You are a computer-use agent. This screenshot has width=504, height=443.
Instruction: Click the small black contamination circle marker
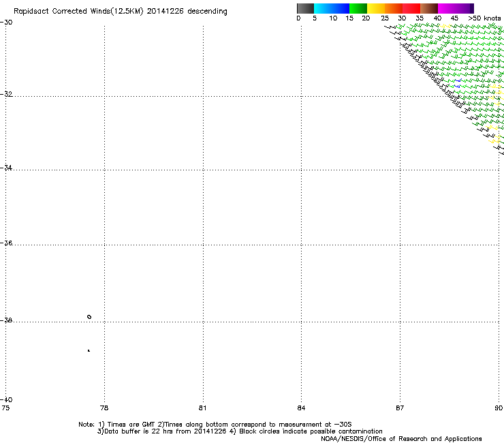click(89, 317)
